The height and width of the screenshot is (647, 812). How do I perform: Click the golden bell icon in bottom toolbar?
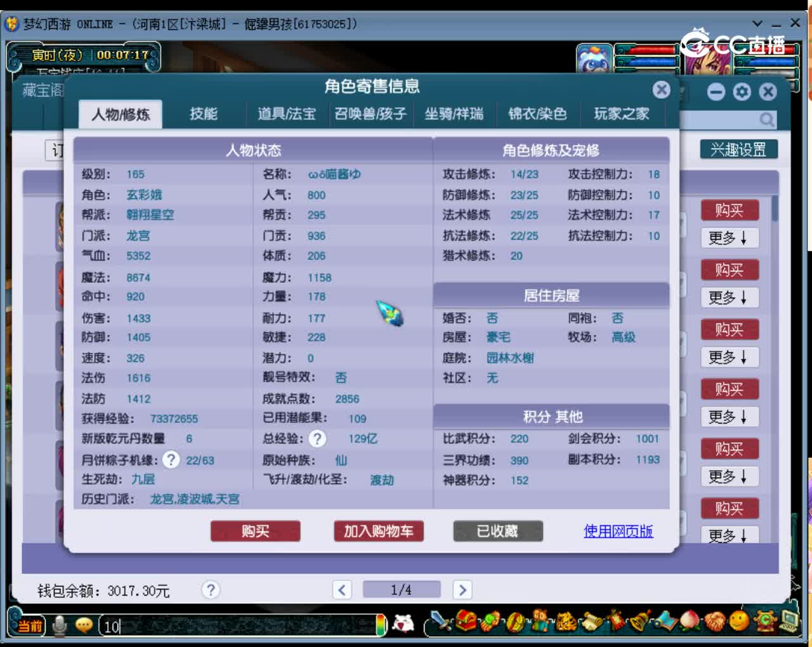(641, 621)
